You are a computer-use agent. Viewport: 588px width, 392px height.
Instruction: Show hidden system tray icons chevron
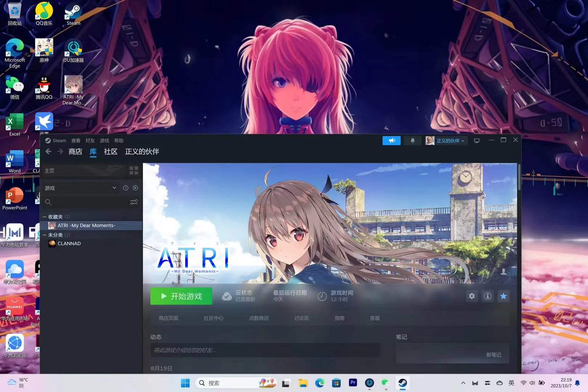coord(463,383)
